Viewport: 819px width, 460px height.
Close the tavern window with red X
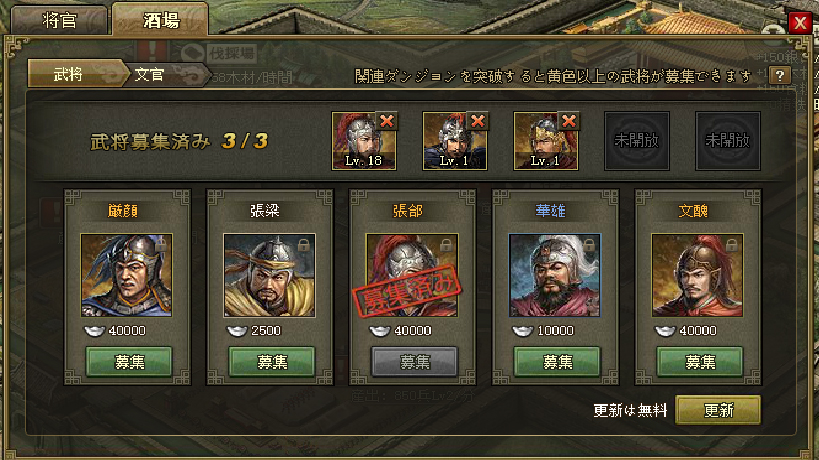tap(800, 22)
